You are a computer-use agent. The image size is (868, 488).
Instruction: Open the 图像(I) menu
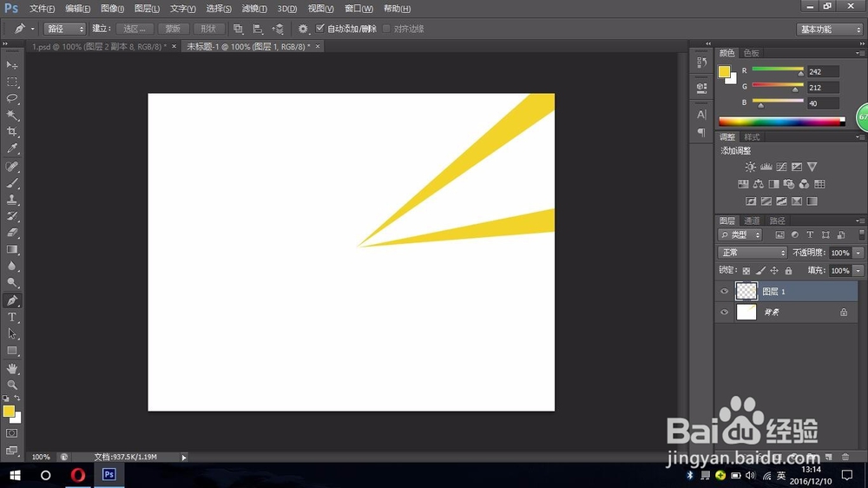pos(112,9)
